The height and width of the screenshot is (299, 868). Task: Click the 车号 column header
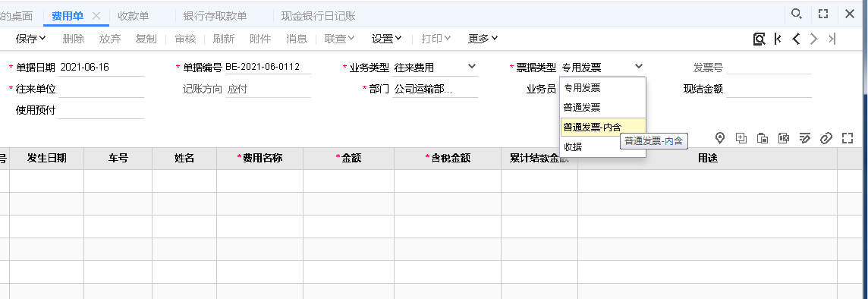(x=118, y=159)
